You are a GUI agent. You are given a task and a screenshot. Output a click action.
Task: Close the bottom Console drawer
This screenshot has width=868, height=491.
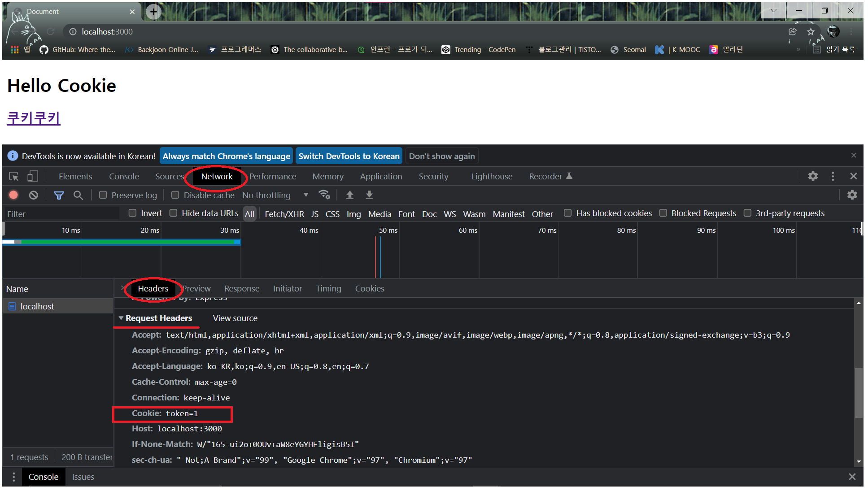852,477
